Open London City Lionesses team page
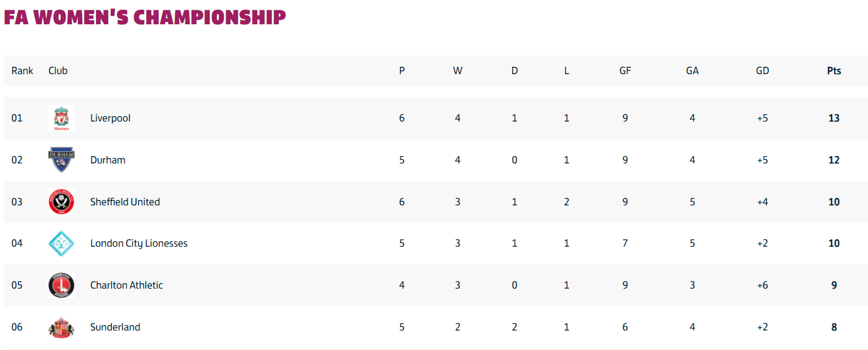The image size is (868, 350). tap(139, 243)
